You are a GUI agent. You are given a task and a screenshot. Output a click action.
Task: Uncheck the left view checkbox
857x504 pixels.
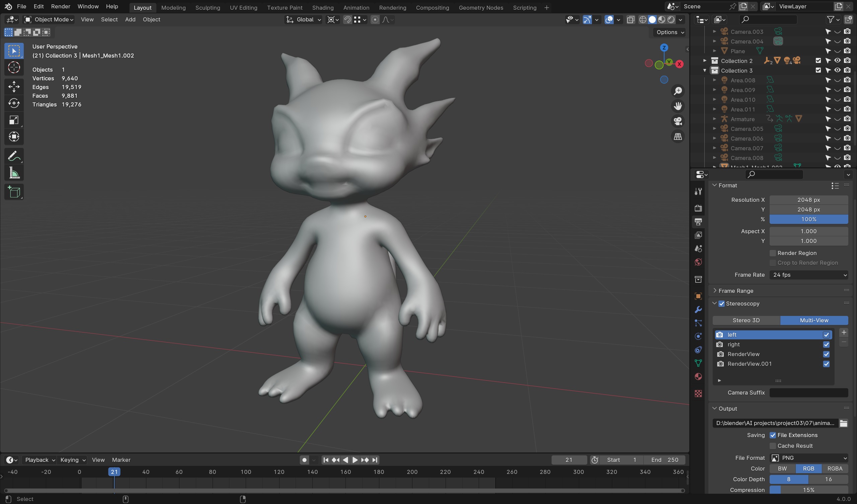[826, 335]
